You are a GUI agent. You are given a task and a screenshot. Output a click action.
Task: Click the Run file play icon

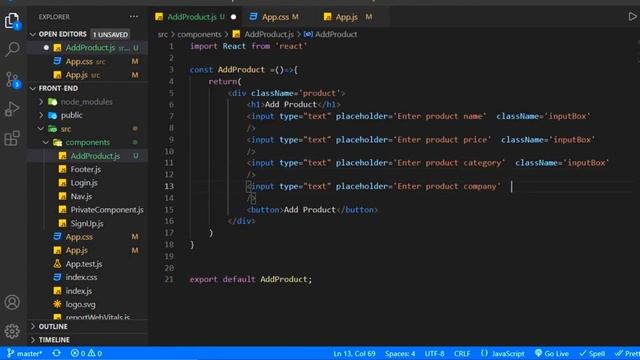(632, 16)
